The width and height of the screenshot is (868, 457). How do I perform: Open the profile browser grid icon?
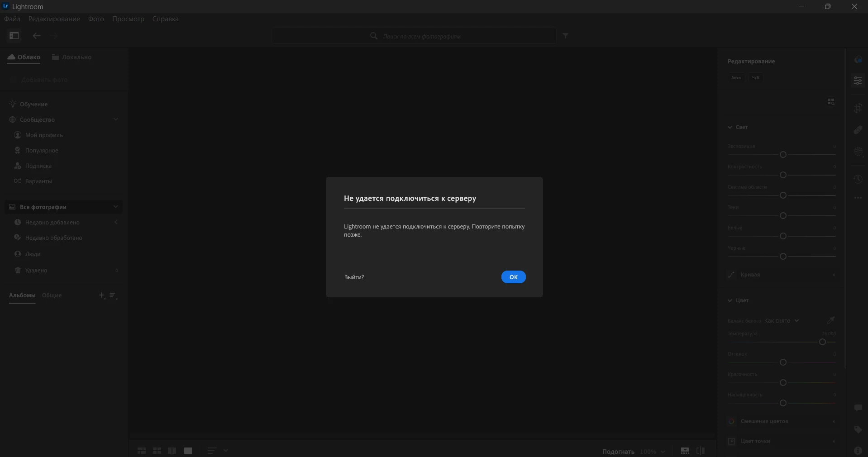(831, 102)
